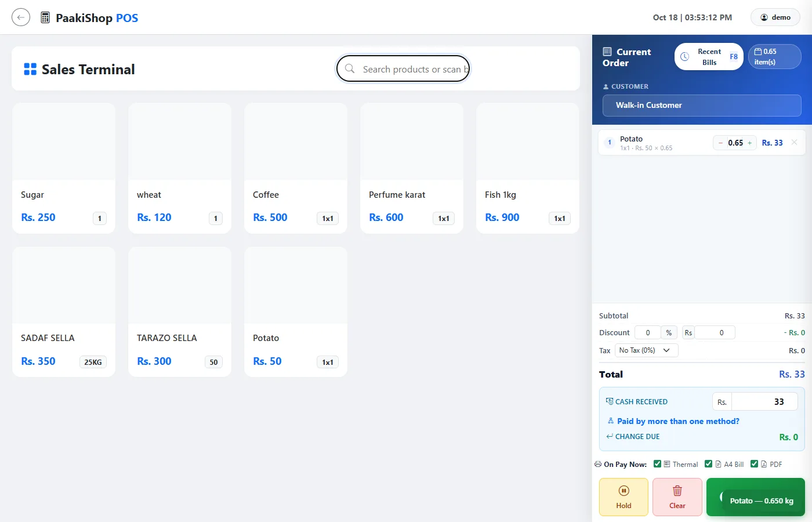This screenshot has height=522, width=812.
Task: Expand the No Tax (0%) dropdown
Action: (x=646, y=350)
